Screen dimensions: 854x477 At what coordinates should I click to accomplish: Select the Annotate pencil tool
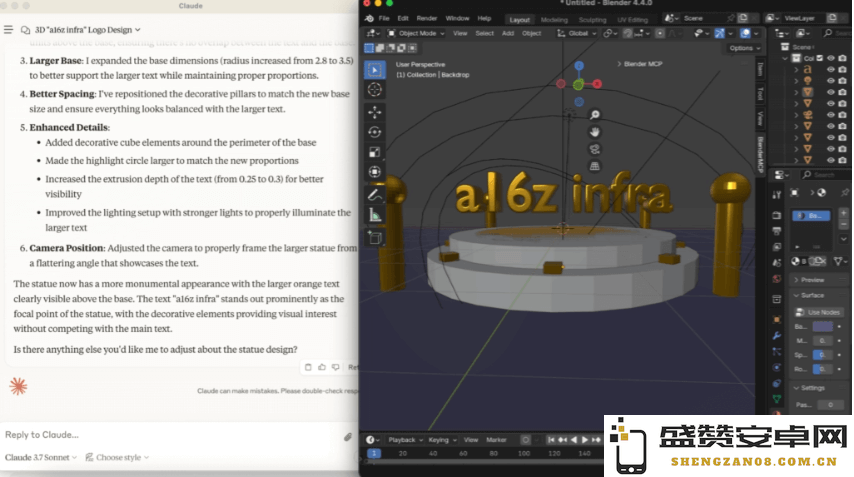[375, 194]
